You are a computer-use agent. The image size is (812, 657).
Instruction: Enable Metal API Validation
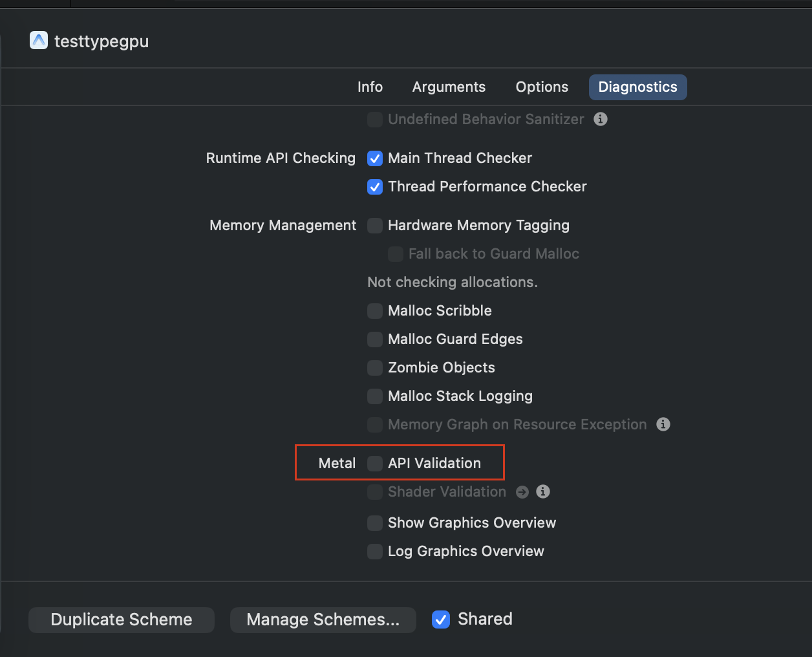[375, 464]
